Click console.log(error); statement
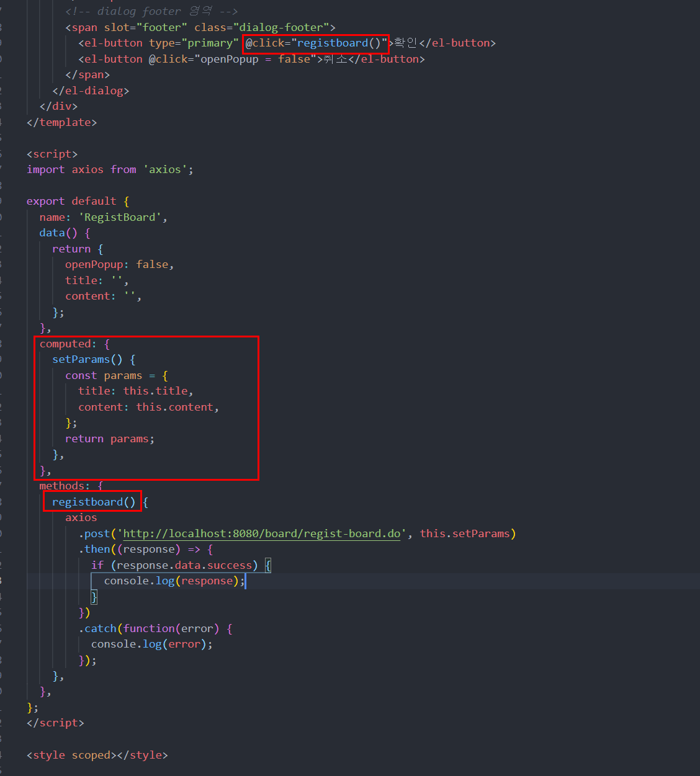The height and width of the screenshot is (776, 700). point(152,644)
